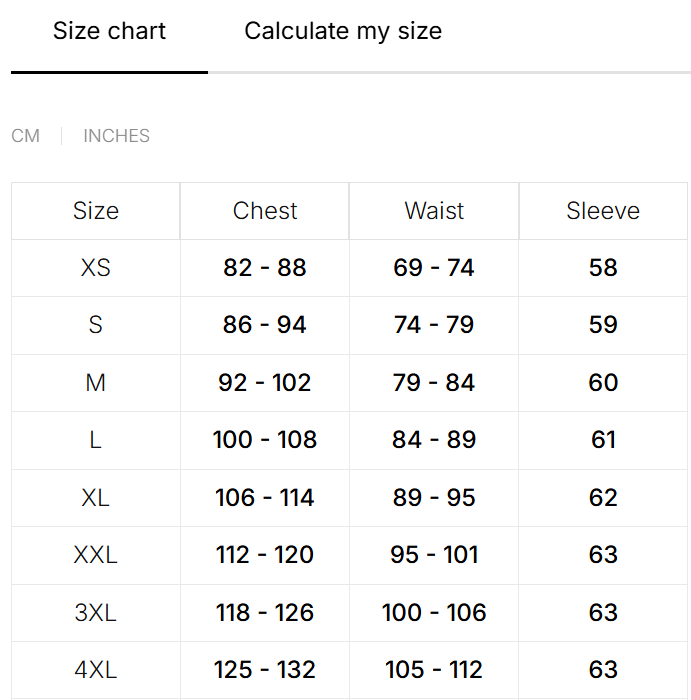Click sleeve value 62

click(x=603, y=497)
